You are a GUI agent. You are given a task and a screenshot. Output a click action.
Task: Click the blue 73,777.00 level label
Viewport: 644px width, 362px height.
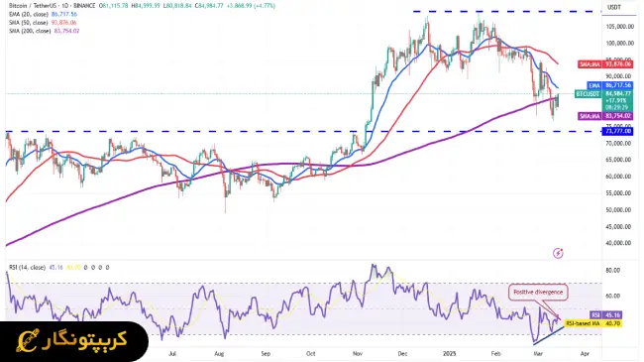click(617, 131)
